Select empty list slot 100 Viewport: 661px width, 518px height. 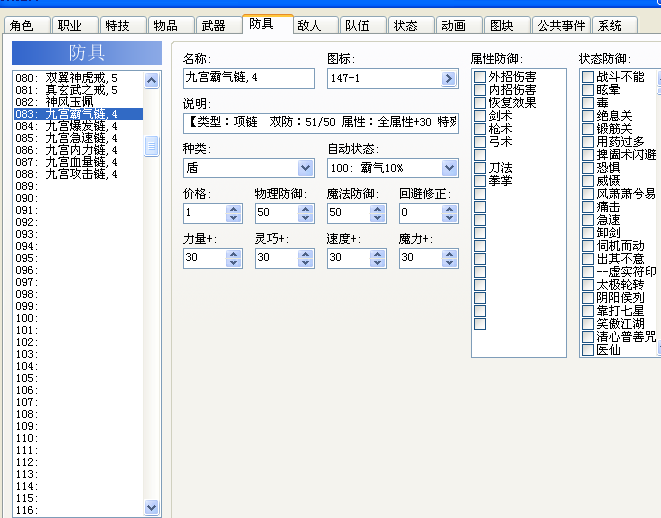(x=78, y=318)
